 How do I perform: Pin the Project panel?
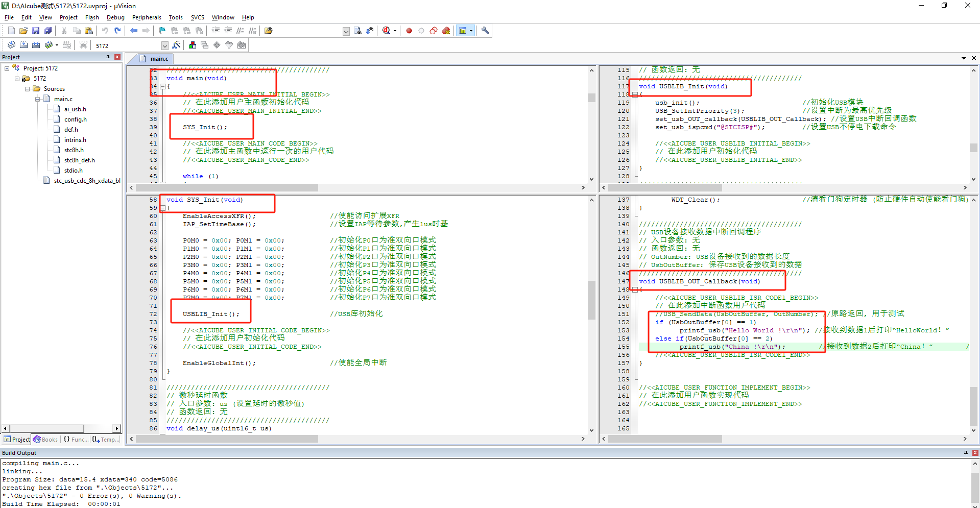(x=108, y=57)
